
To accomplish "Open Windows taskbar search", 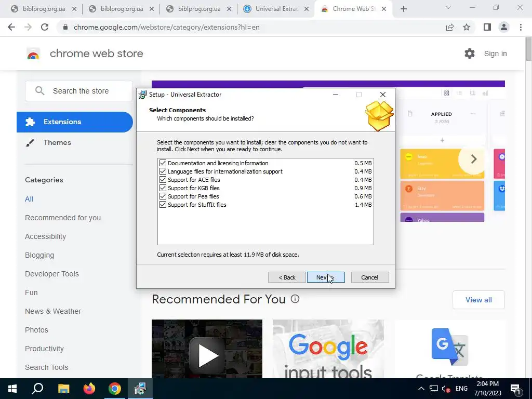I will pos(37,389).
